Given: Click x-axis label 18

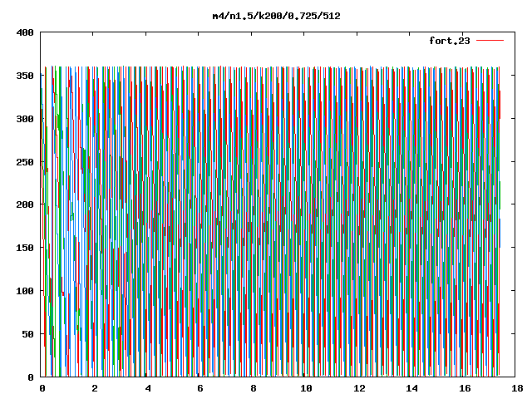Looking at the screenshot, I should click(x=517, y=388).
